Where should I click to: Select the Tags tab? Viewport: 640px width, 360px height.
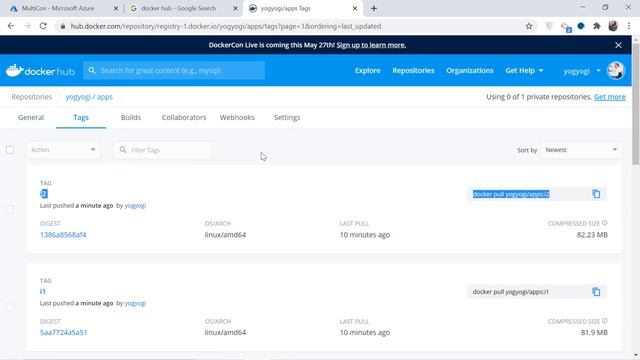[81, 118]
